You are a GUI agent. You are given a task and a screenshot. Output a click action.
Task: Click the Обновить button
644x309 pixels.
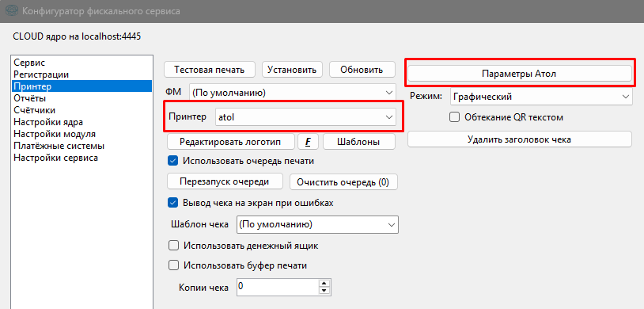(x=362, y=70)
